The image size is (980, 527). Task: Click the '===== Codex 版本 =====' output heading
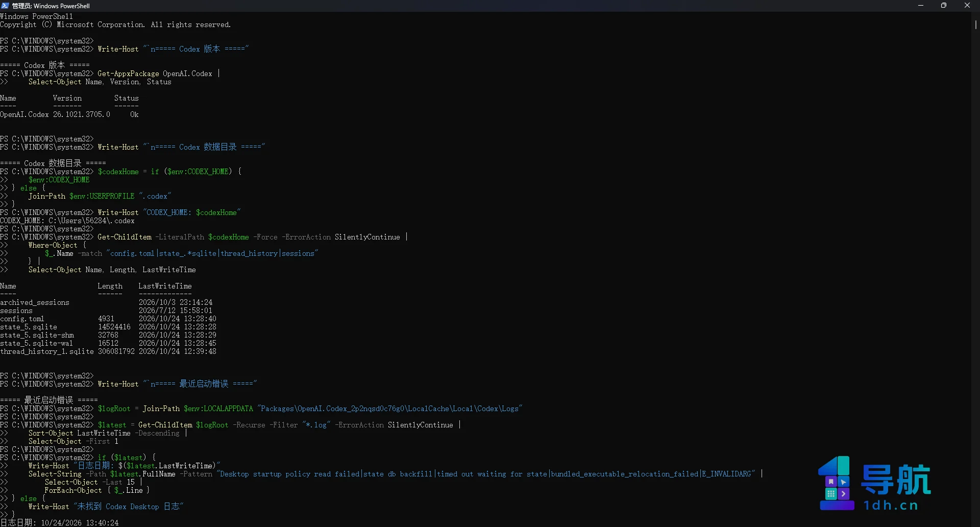(x=45, y=65)
